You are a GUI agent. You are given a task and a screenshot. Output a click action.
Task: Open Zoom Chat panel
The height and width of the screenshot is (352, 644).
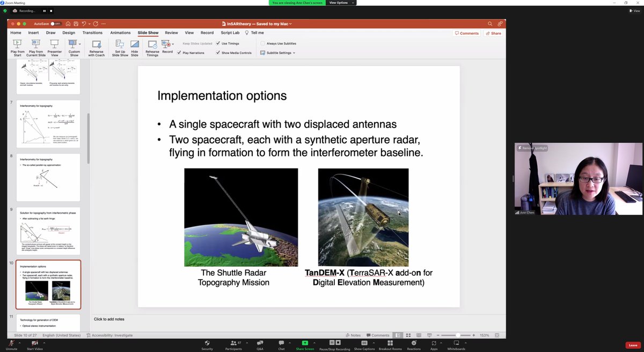click(x=281, y=345)
